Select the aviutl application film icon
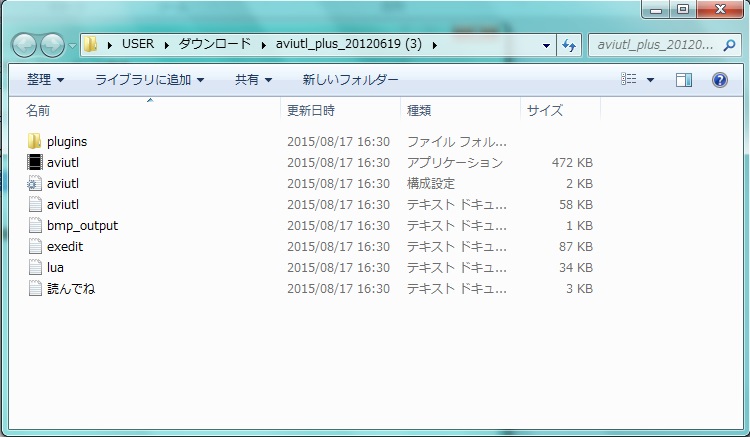750x437 pixels. pyautogui.click(x=34, y=162)
